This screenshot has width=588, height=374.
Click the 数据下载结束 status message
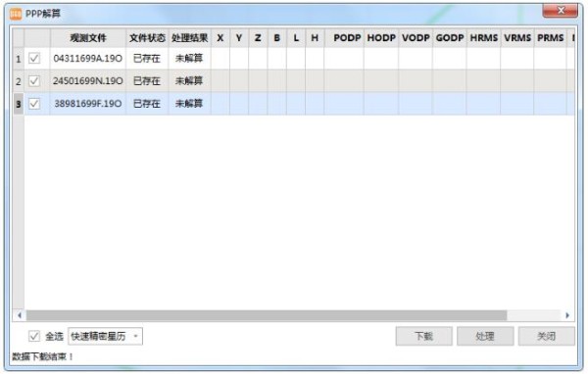[x=42, y=356]
